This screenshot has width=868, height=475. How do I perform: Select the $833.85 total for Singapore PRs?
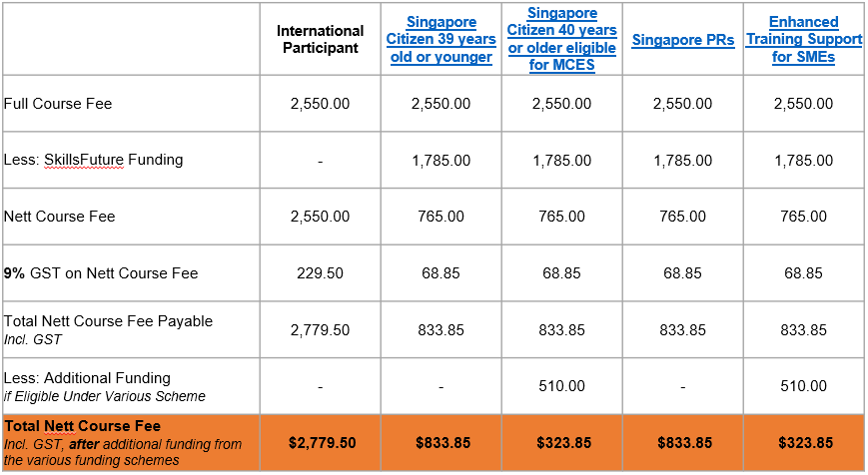[682, 443]
